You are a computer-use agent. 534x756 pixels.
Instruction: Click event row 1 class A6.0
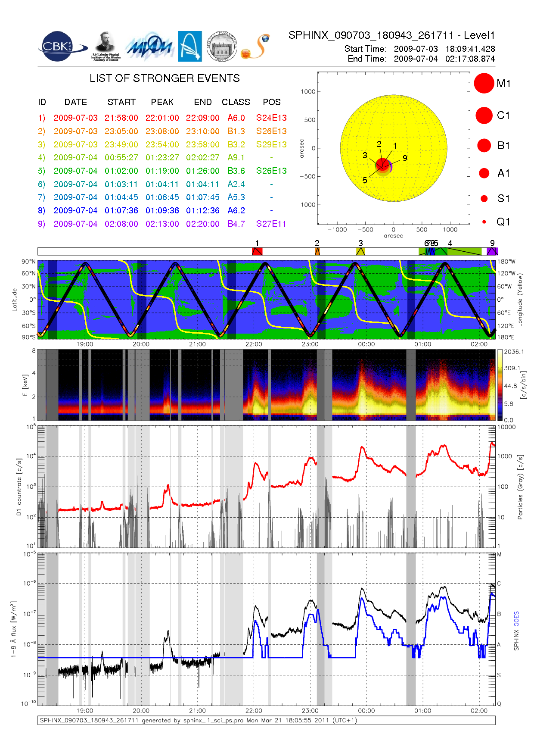236,118
